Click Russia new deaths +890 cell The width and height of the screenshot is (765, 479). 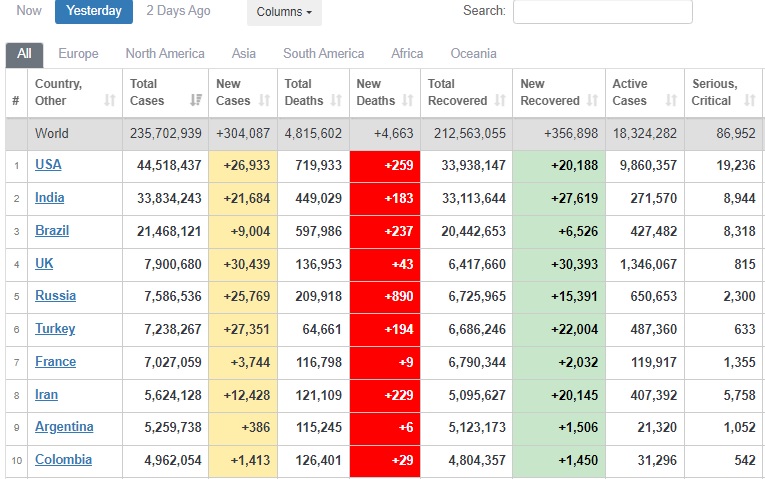(385, 297)
